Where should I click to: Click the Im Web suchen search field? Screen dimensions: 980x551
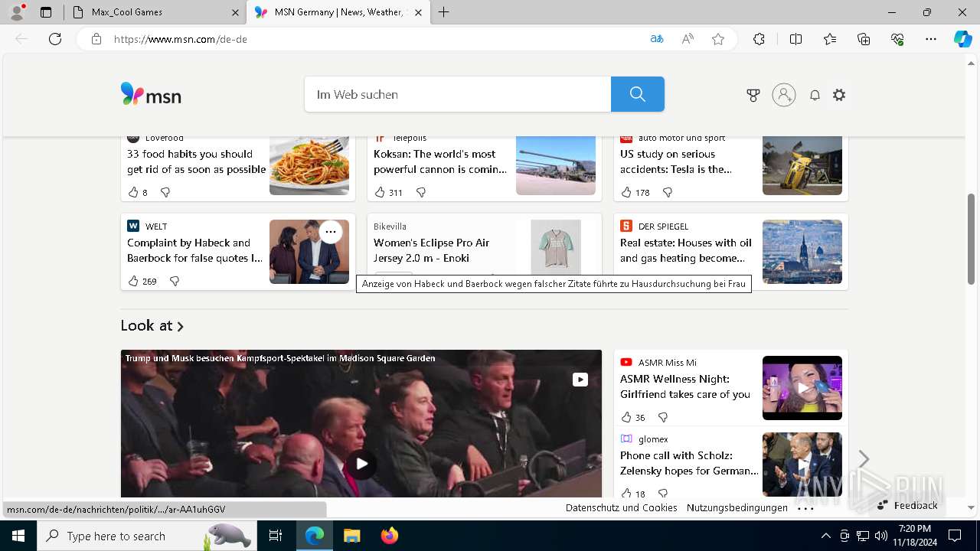point(458,94)
